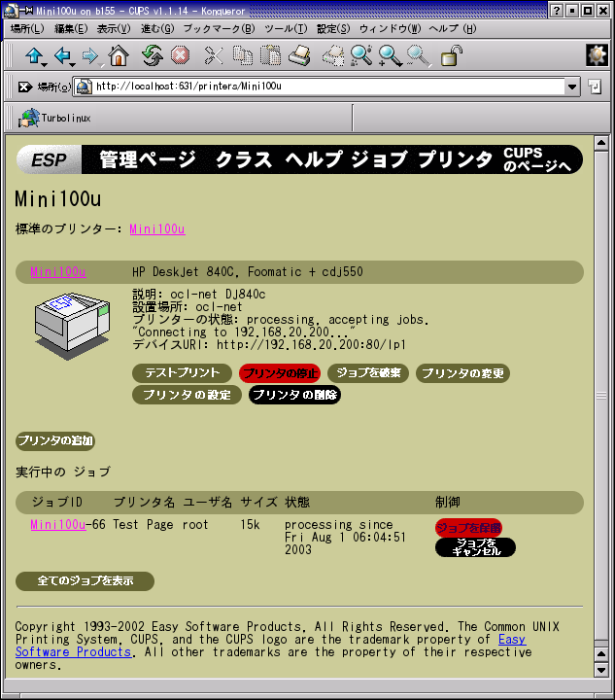The image size is (615, 700).
Task: Click the Mini100u link in the printer header bar
Action: click(58, 272)
